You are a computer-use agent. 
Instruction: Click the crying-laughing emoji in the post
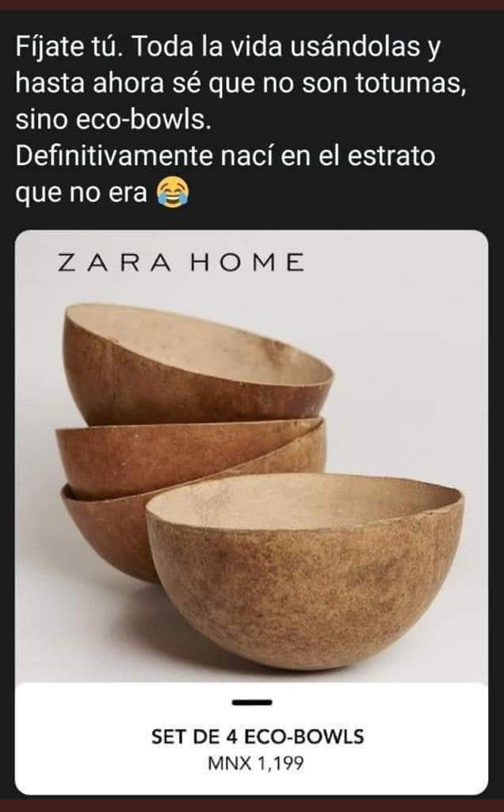[x=173, y=192]
